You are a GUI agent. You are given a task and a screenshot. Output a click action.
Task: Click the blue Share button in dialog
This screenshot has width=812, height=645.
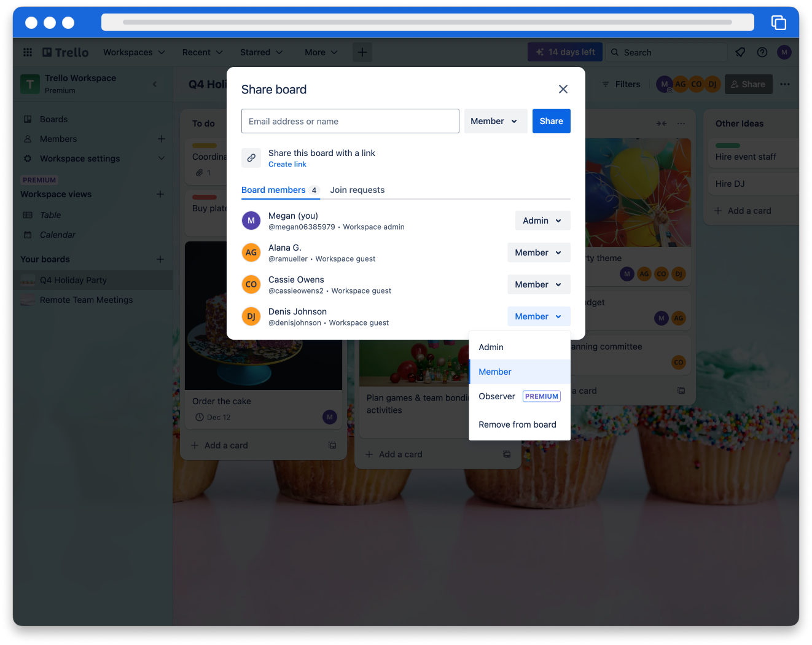coord(552,121)
